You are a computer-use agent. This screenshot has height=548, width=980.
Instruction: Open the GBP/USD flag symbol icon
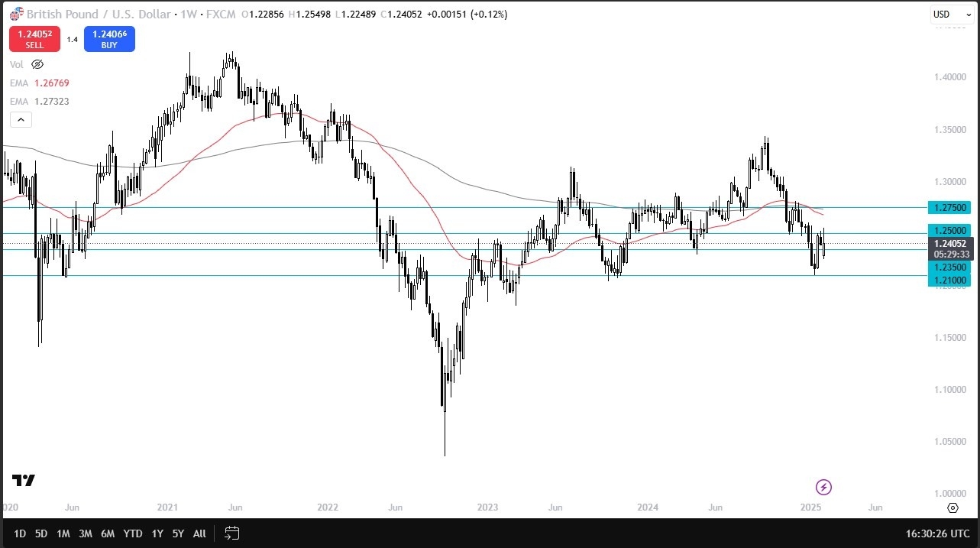pos(17,14)
